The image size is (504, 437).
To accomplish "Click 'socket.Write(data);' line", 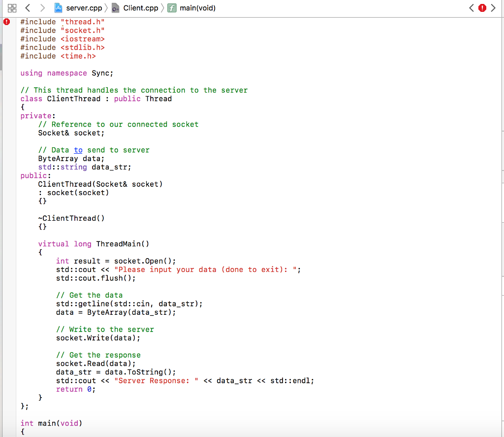I will coord(98,338).
